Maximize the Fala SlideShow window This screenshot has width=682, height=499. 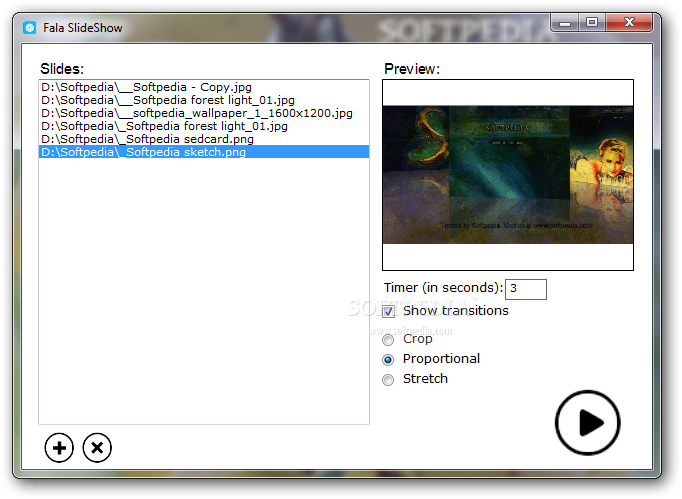point(592,23)
